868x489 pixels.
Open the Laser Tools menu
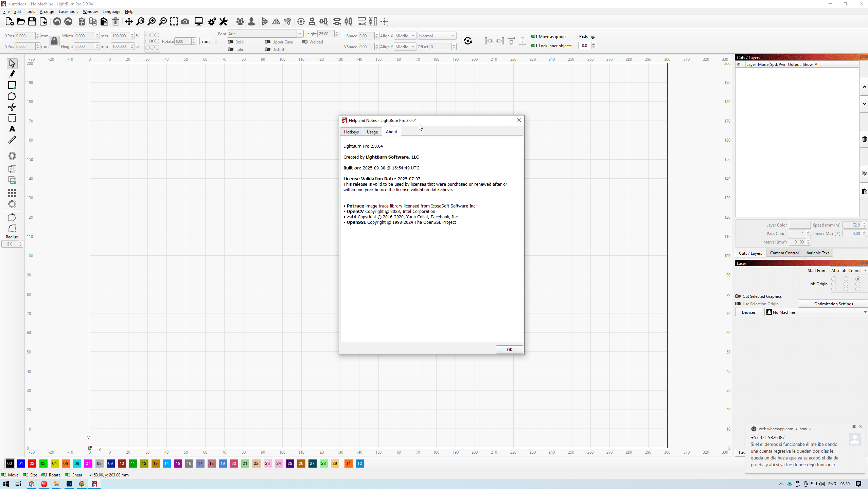[x=68, y=12]
